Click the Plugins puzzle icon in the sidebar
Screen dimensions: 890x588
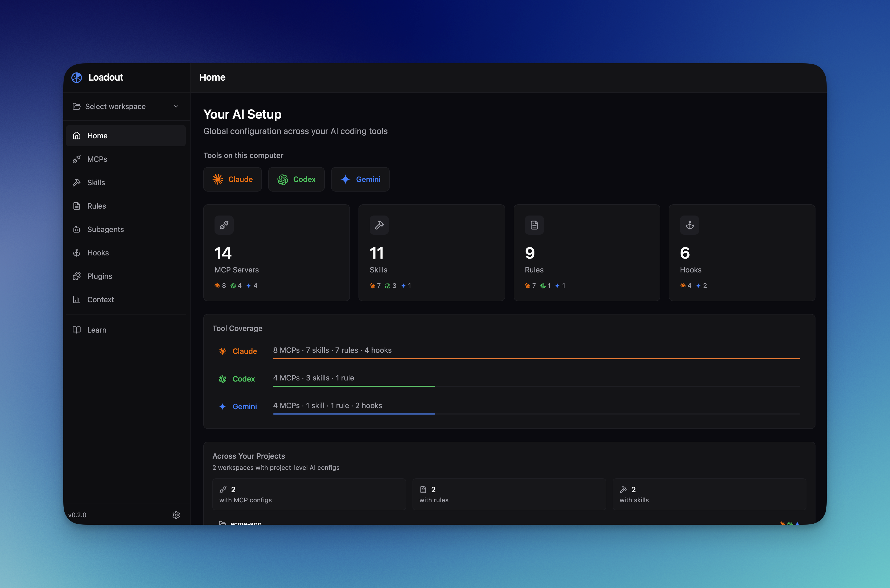tap(77, 276)
